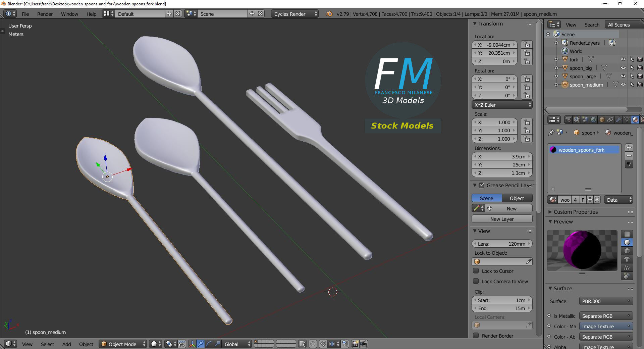Collapse the Preview panel
644x349 pixels.
click(x=550, y=221)
